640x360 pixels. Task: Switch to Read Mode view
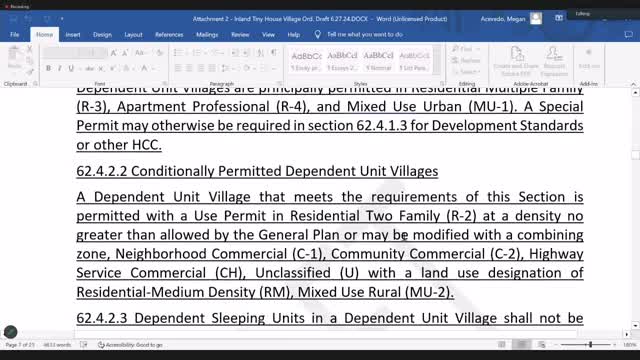[x=502, y=345]
